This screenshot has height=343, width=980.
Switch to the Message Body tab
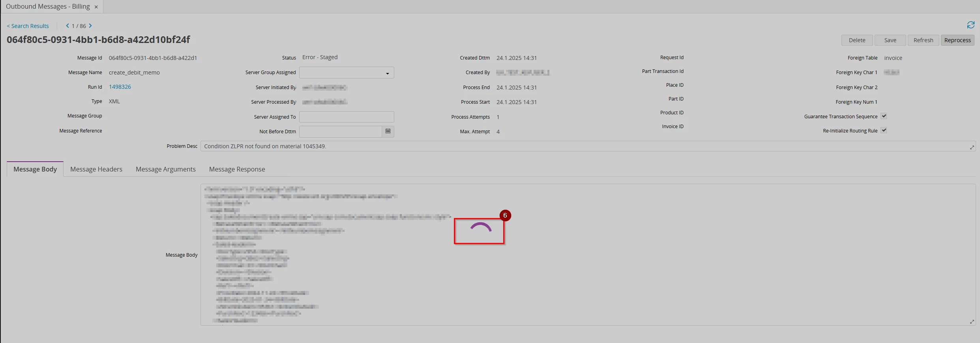pos(35,169)
